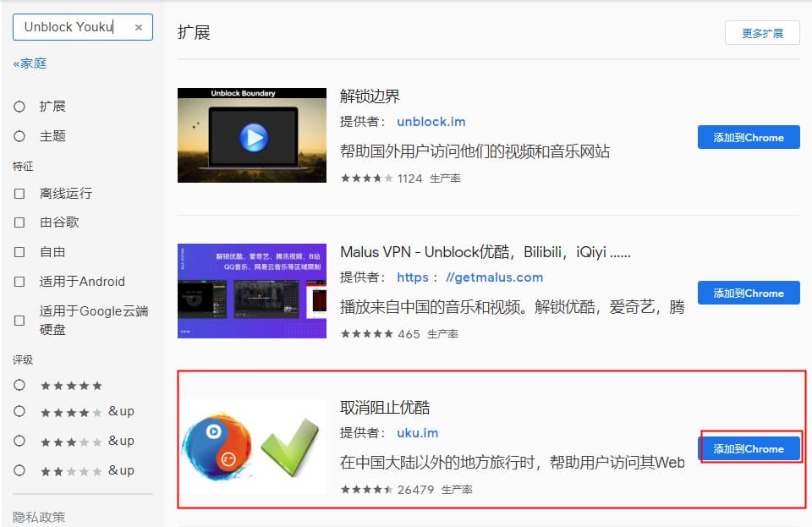This screenshot has width=812, height=527.
Task: Enable the 离线运行 checkbox
Action: click(x=19, y=194)
